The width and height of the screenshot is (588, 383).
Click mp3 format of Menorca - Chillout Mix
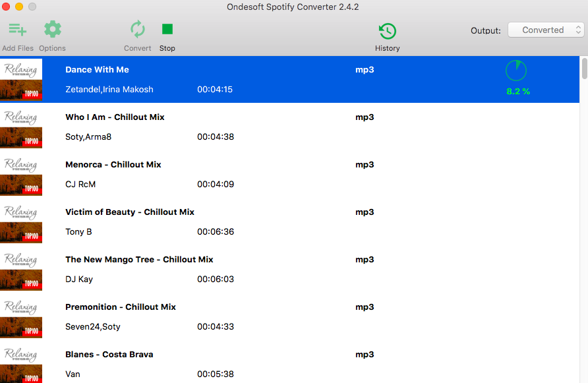coord(365,165)
